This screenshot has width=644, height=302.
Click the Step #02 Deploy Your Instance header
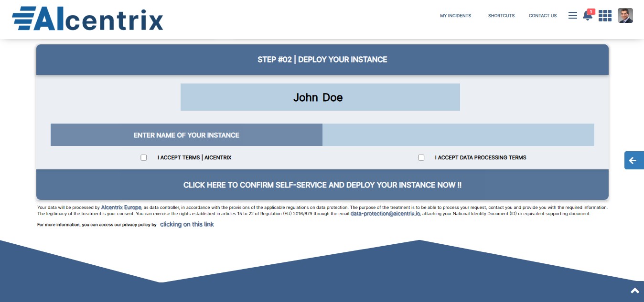pyautogui.click(x=322, y=60)
